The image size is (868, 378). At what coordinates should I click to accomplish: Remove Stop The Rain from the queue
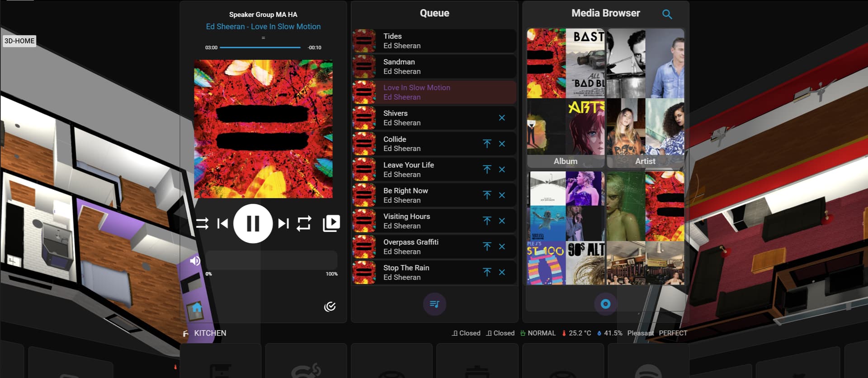[x=502, y=272]
